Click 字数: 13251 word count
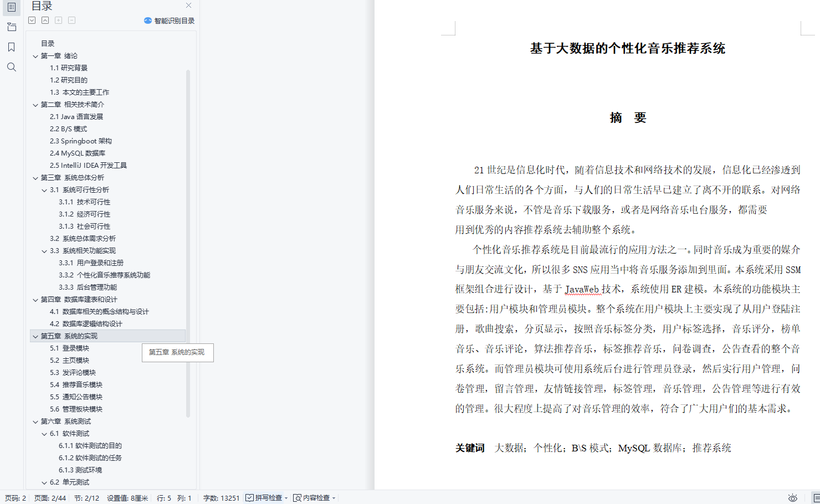820x504 pixels. pos(221,498)
